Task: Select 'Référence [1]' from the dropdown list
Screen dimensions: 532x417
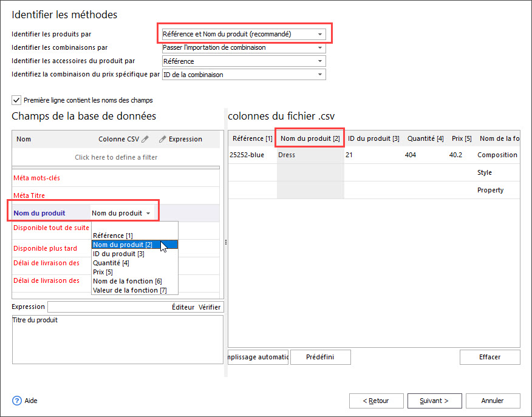Action: (x=113, y=236)
